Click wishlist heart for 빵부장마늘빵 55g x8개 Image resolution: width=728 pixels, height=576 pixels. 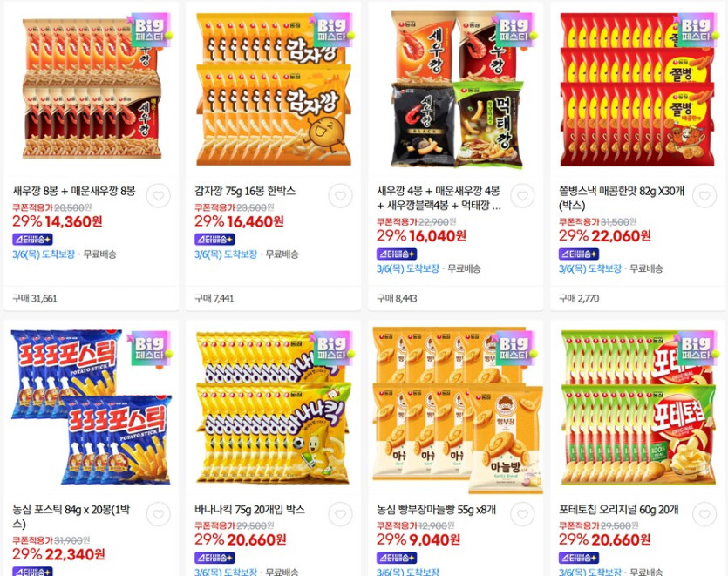click(x=522, y=514)
